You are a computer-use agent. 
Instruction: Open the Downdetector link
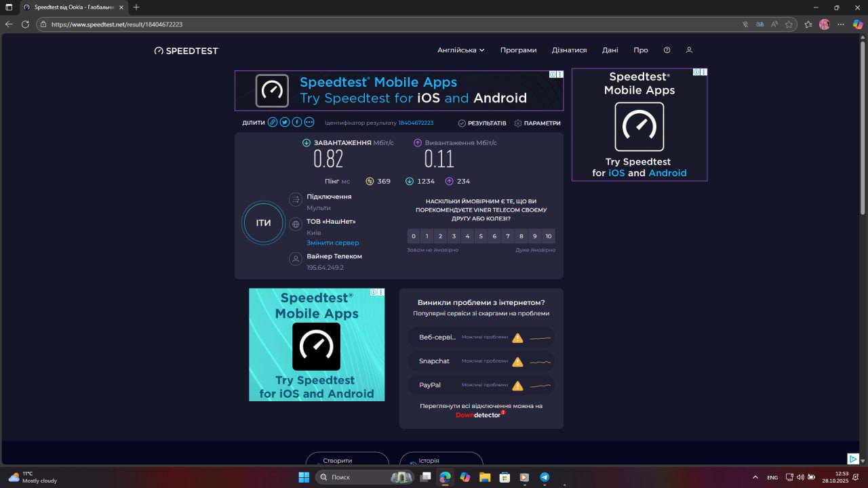coord(480,414)
